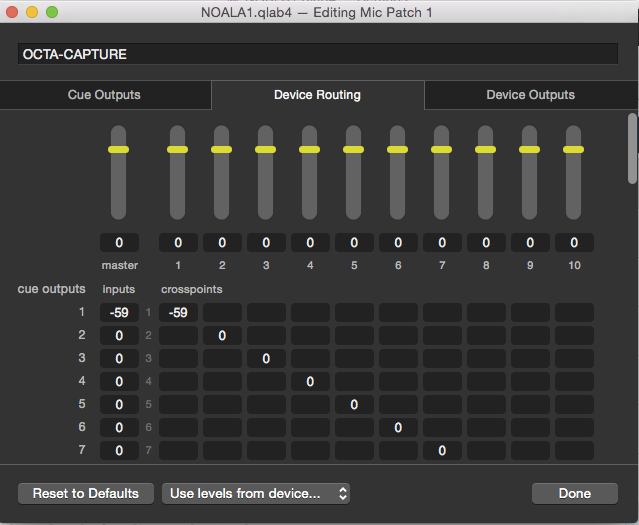Click the output 10 fader handle
This screenshot has width=639, height=525.
pos(574,149)
